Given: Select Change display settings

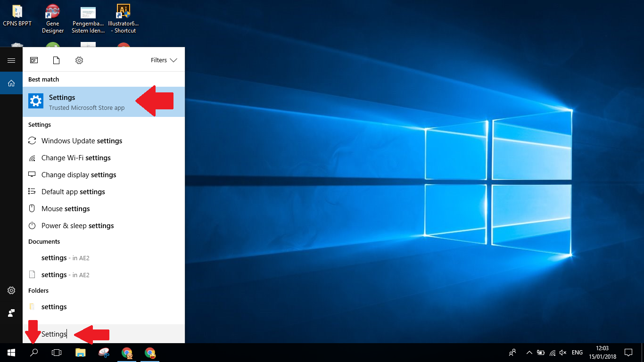Looking at the screenshot, I should 79,175.
